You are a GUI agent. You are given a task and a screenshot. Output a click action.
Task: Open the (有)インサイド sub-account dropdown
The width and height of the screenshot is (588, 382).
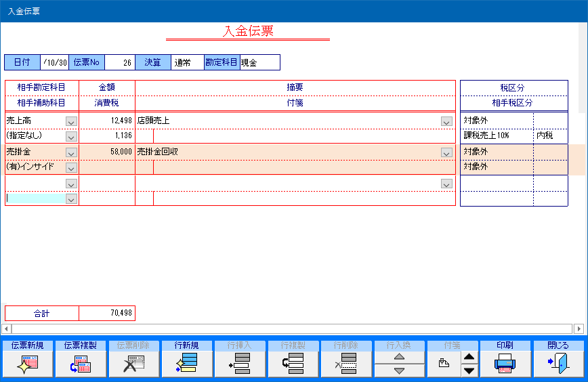point(71,167)
